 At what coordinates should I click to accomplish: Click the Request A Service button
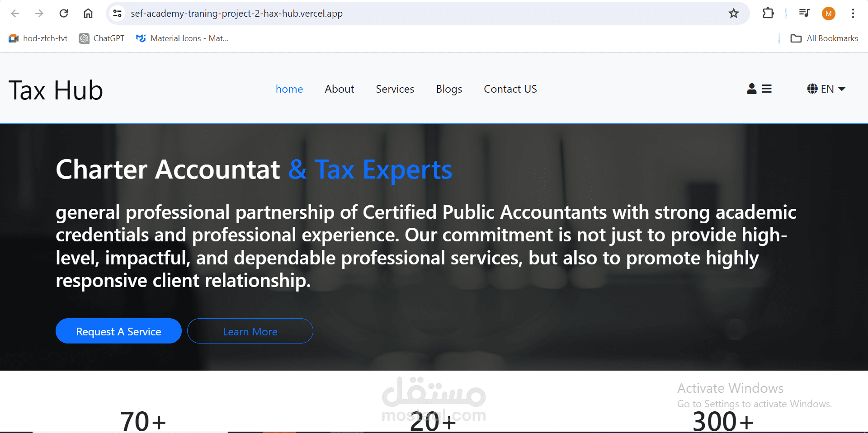[x=118, y=331]
